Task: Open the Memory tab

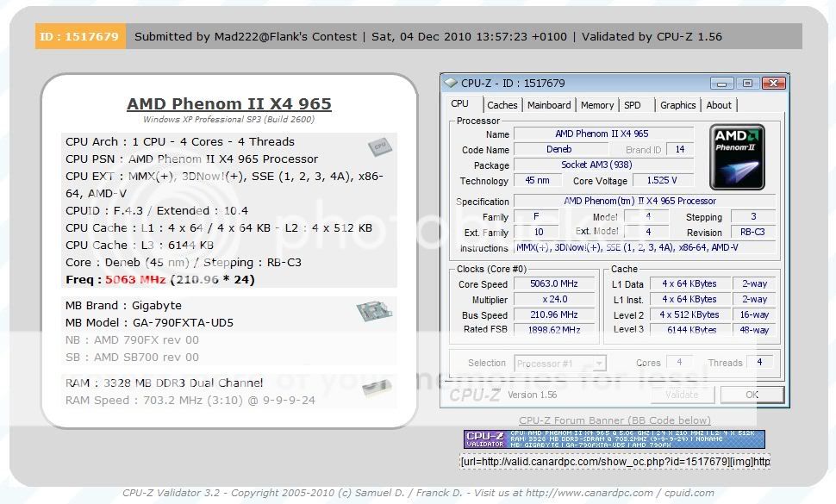Action: click(x=597, y=105)
